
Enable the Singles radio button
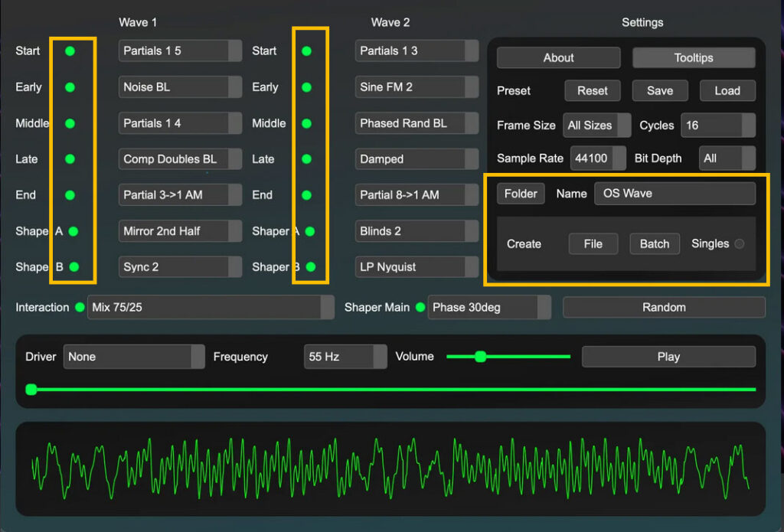740,243
